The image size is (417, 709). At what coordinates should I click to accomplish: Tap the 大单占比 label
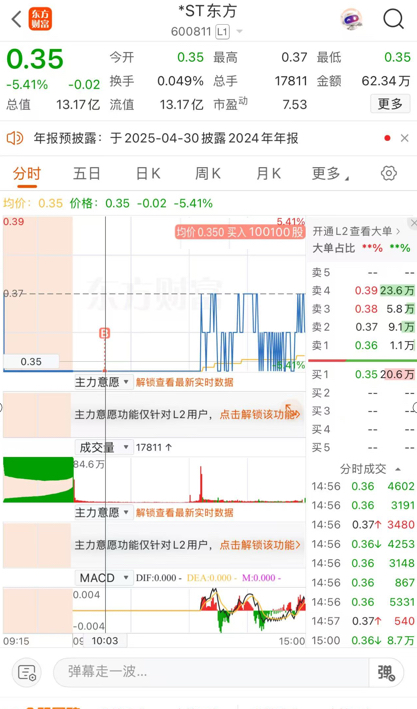pos(334,248)
